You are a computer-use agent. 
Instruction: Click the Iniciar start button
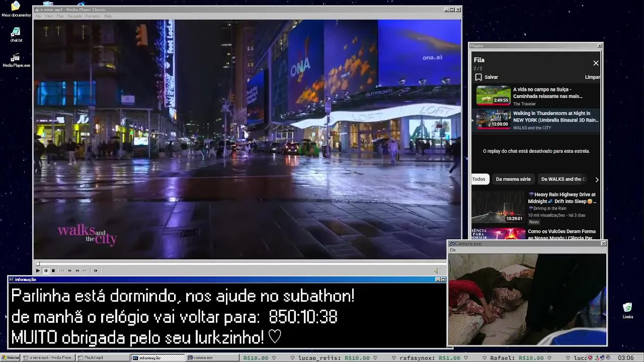pos(11,357)
